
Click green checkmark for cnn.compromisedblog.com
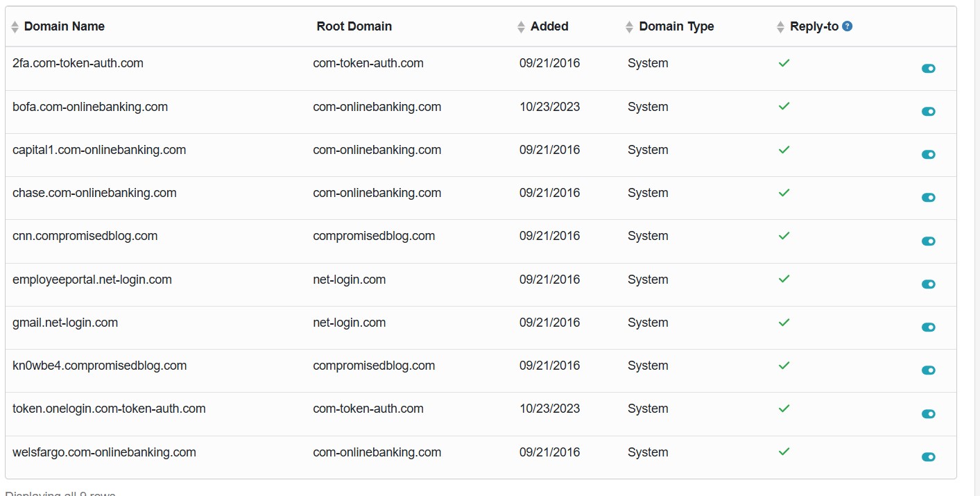[x=784, y=236]
